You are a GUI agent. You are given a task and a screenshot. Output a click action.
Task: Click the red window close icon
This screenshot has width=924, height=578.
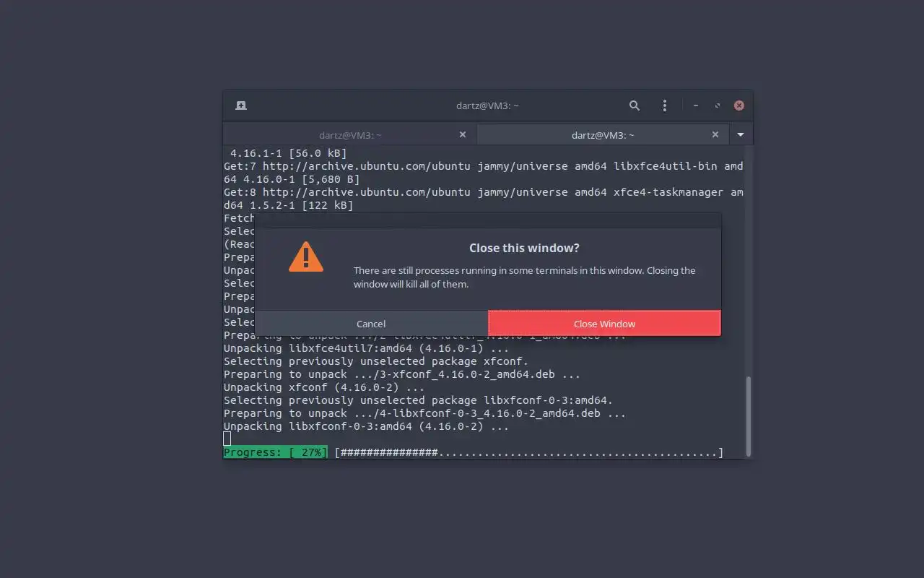point(739,105)
